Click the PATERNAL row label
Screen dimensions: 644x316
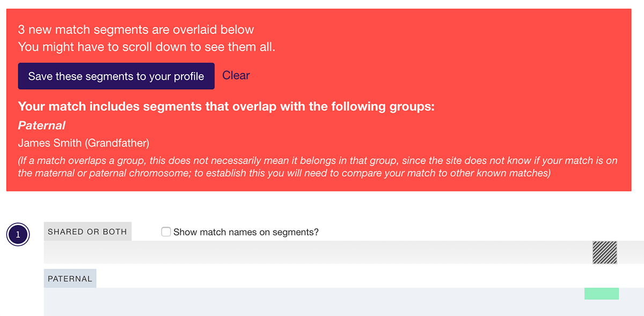pos(70,279)
